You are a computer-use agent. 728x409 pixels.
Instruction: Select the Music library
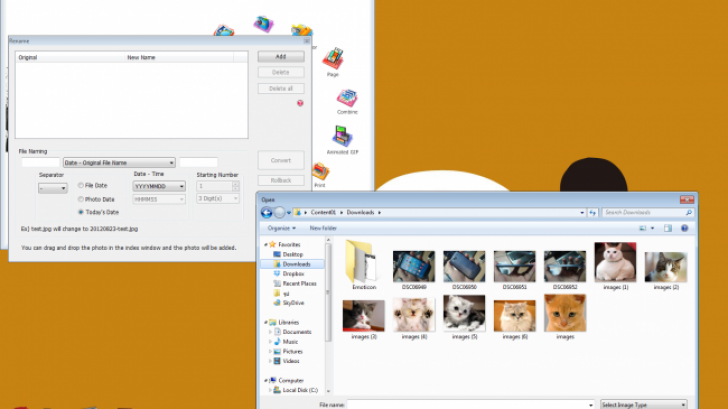pos(290,342)
